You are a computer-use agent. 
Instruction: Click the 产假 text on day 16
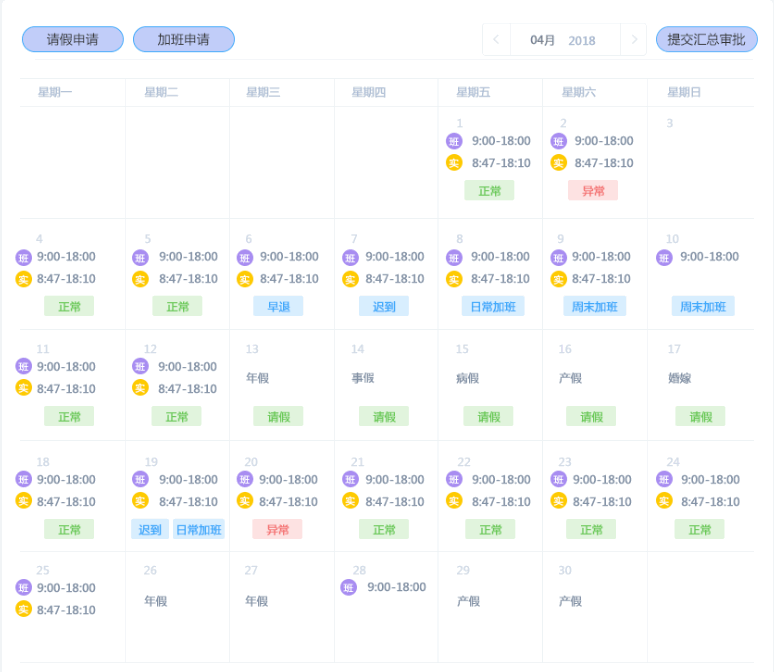point(571,378)
